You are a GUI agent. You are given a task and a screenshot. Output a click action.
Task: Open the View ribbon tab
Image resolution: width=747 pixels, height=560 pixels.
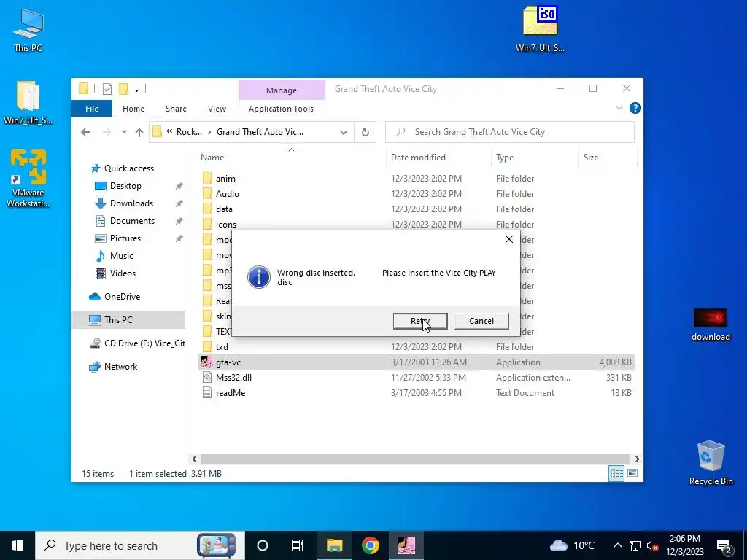pos(217,109)
